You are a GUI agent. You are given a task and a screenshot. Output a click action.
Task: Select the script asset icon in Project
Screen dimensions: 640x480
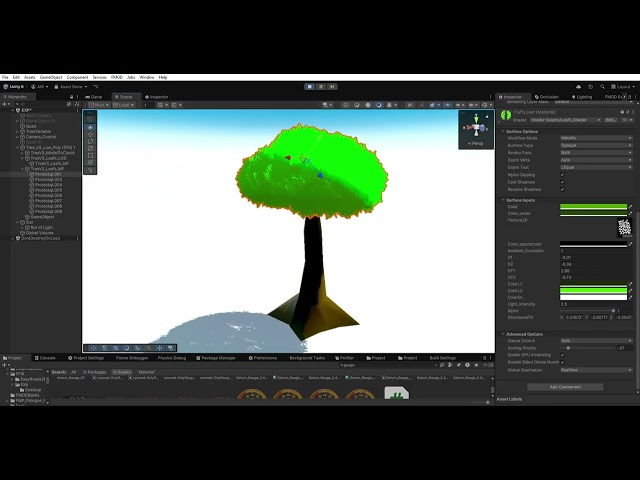click(396, 393)
